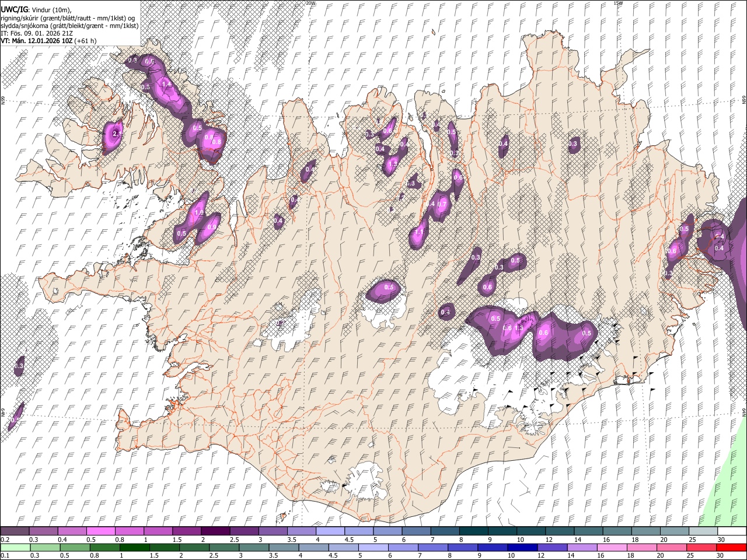Click bright pink upper swatch between 0.5 and 0.8
747x560 pixels.
100,531
